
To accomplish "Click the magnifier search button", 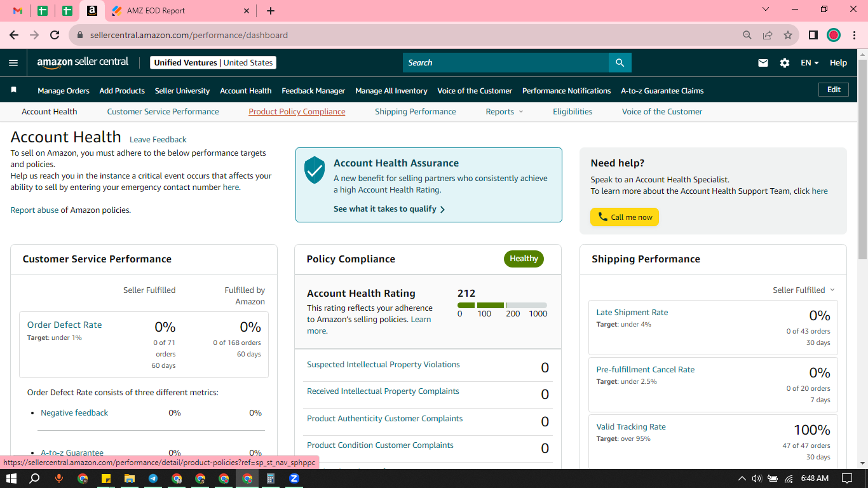I will (x=620, y=63).
